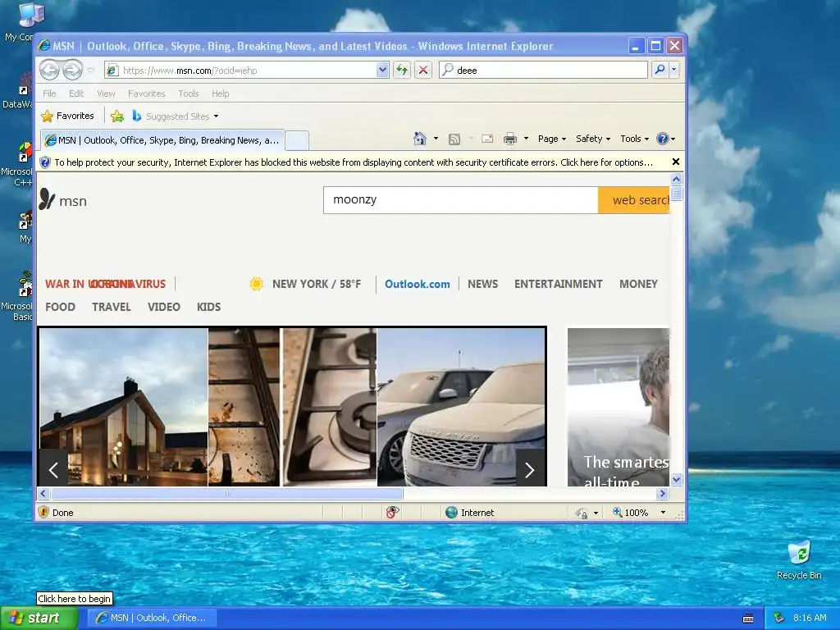Click the on-screen keyboard tray icon

tap(748, 619)
